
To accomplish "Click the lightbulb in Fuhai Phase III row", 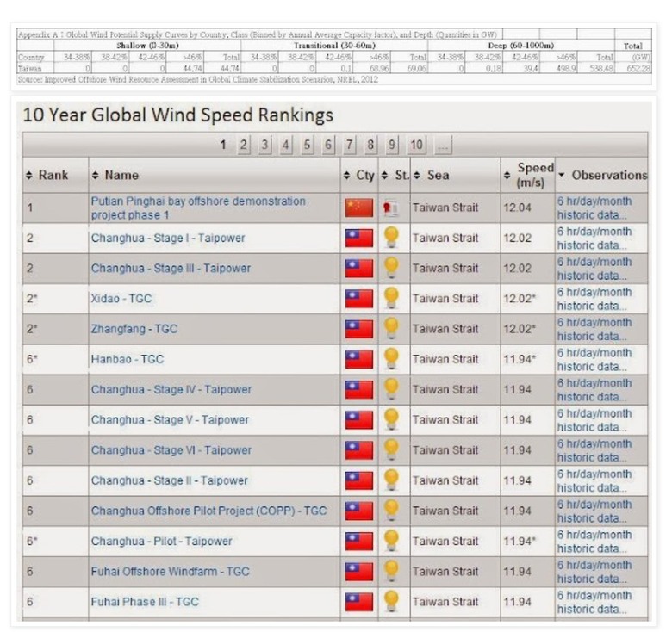I will pos(391,602).
